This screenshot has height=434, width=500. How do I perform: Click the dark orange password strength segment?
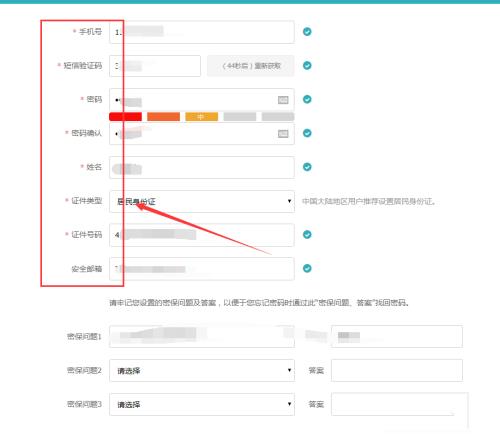tap(163, 117)
